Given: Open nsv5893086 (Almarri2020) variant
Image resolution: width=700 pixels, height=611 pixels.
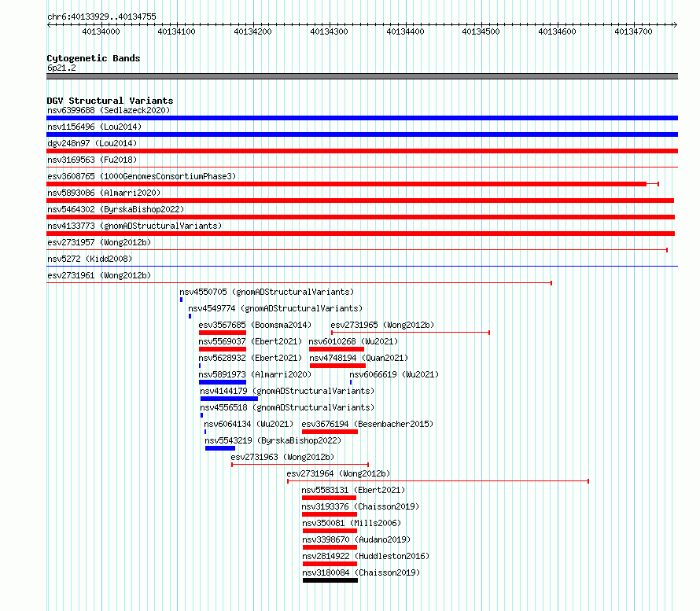Looking at the screenshot, I should click(x=104, y=193).
